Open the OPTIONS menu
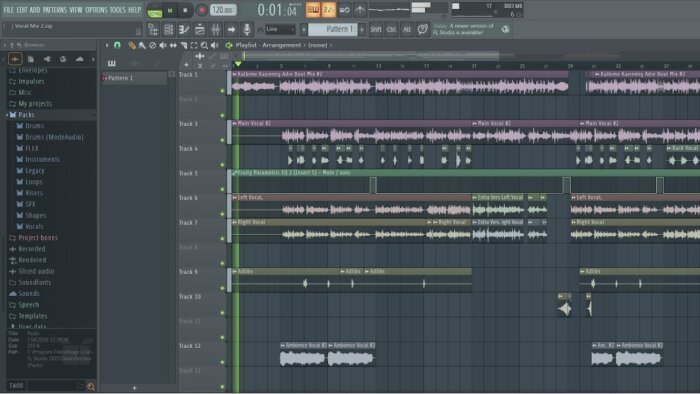 pyautogui.click(x=96, y=10)
